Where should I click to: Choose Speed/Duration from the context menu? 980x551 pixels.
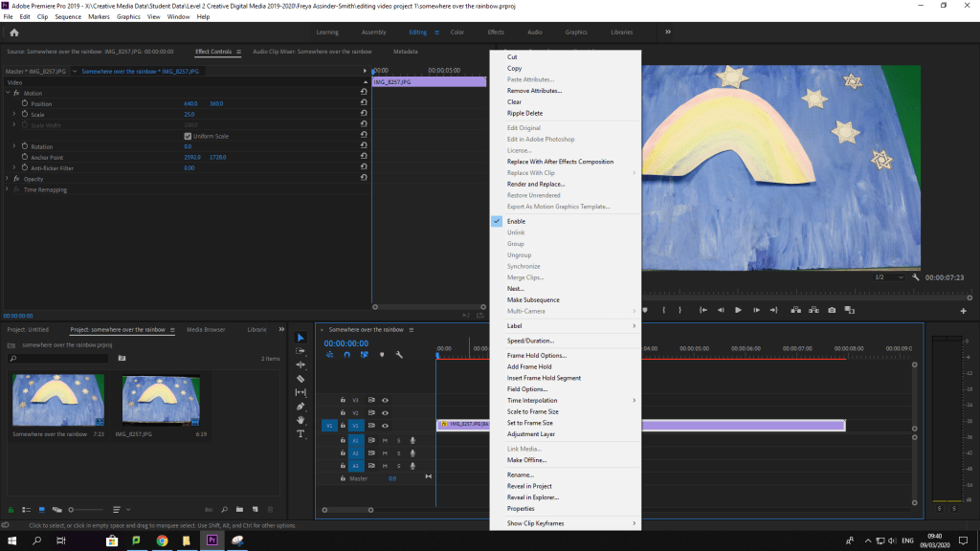coord(530,341)
